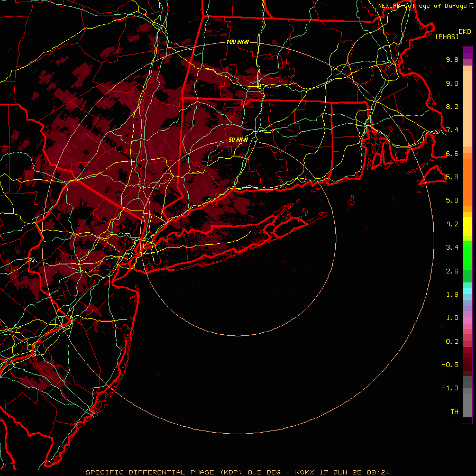Click the 100 NMI range ring label

237,42
